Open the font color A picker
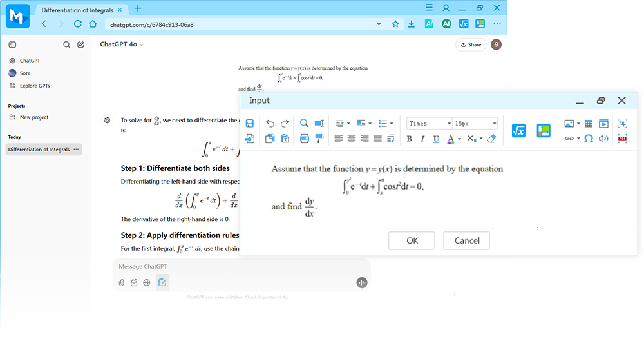 (451, 139)
